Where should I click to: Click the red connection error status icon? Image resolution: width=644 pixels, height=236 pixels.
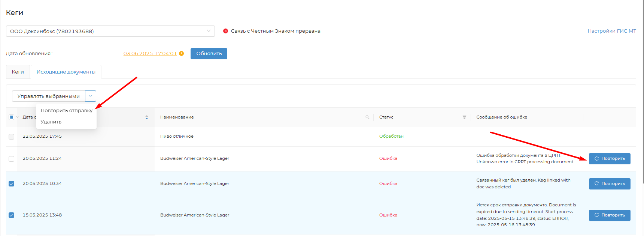point(225,31)
